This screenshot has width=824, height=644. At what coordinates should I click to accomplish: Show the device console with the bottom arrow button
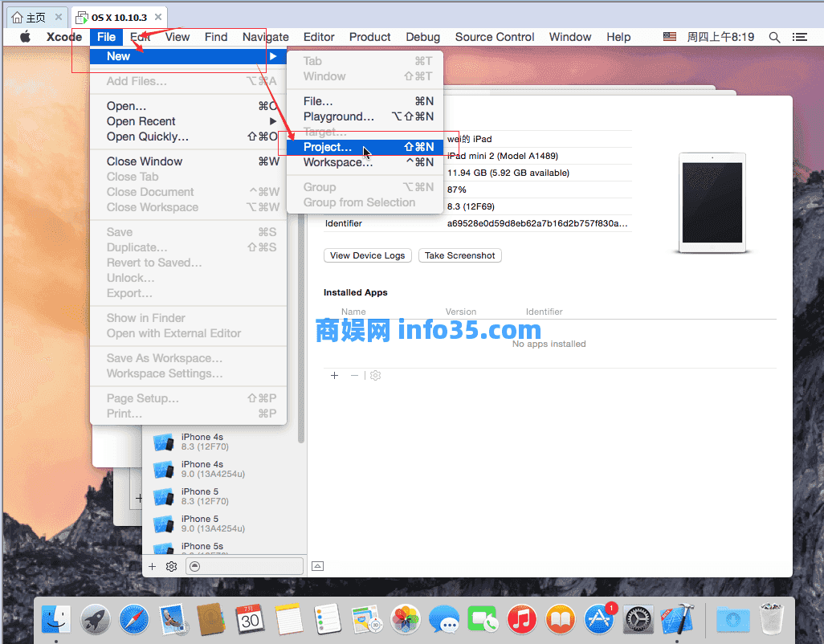tap(317, 566)
